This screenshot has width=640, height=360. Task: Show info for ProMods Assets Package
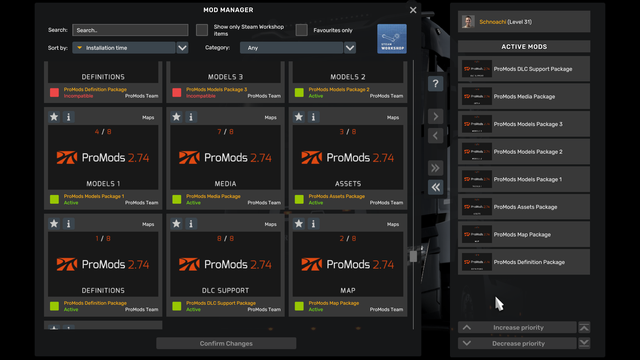313,117
